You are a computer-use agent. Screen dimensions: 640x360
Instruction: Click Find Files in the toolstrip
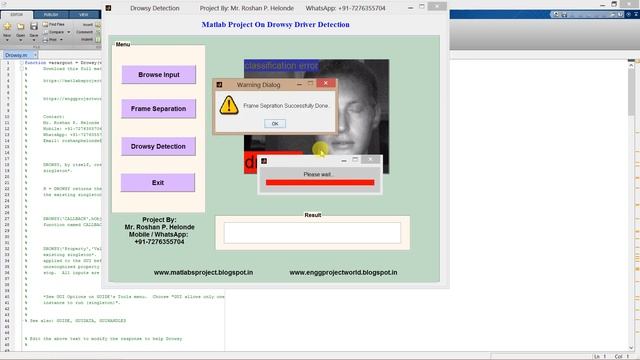(x=54, y=24)
